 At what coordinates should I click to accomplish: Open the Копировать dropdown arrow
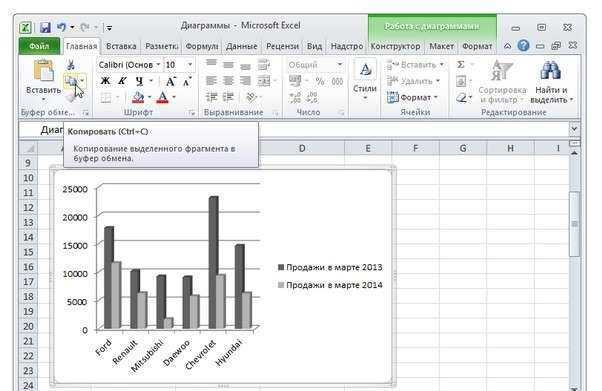pos(83,81)
